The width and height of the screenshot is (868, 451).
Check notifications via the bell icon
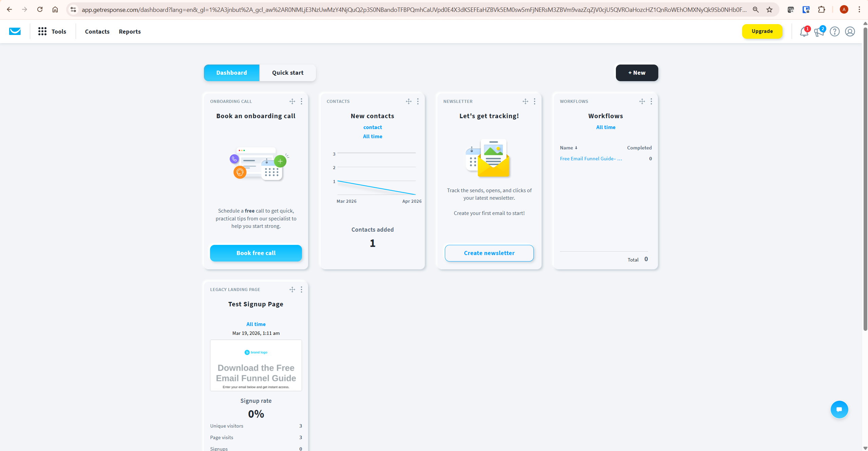(x=804, y=32)
